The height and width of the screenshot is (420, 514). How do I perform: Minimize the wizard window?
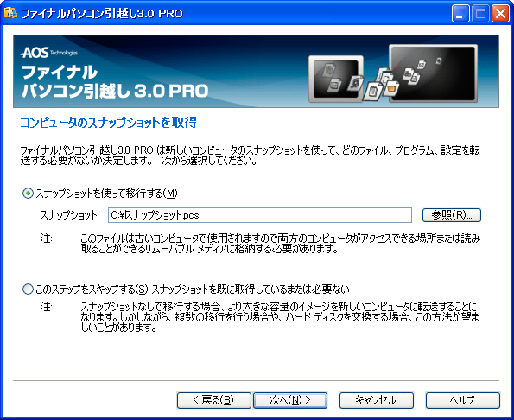pos(460,14)
